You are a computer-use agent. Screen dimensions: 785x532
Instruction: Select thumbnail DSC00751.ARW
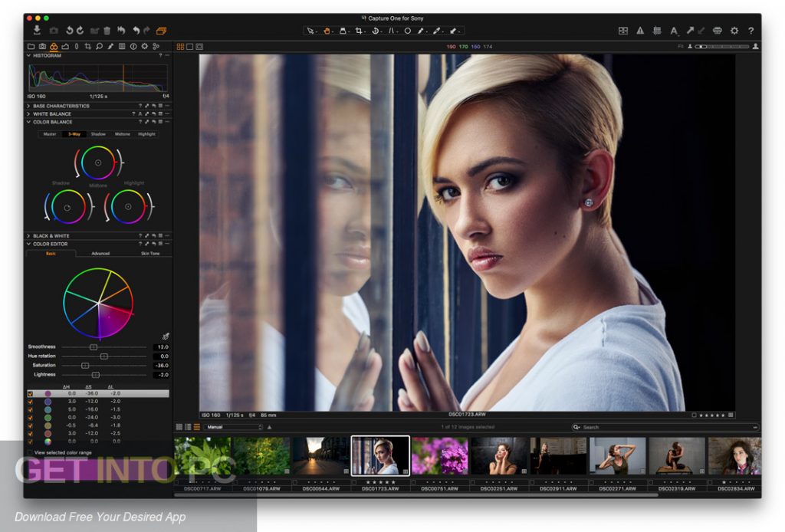(439, 456)
